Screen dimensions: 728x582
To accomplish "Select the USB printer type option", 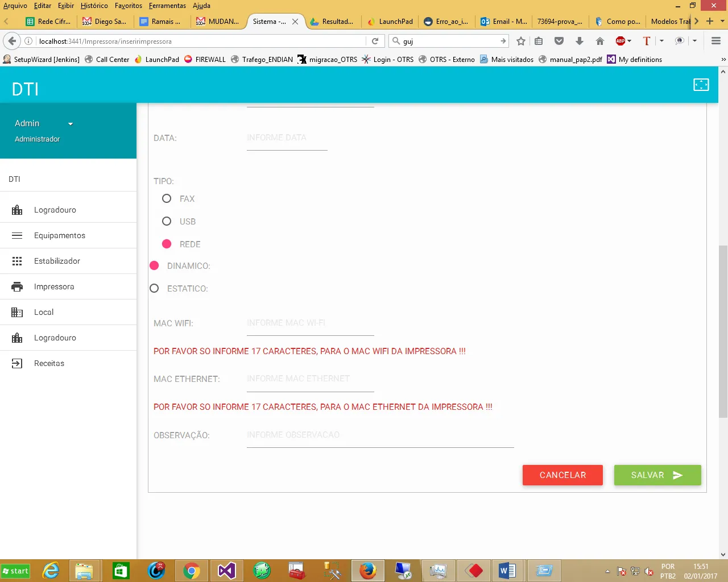I will coord(167,221).
